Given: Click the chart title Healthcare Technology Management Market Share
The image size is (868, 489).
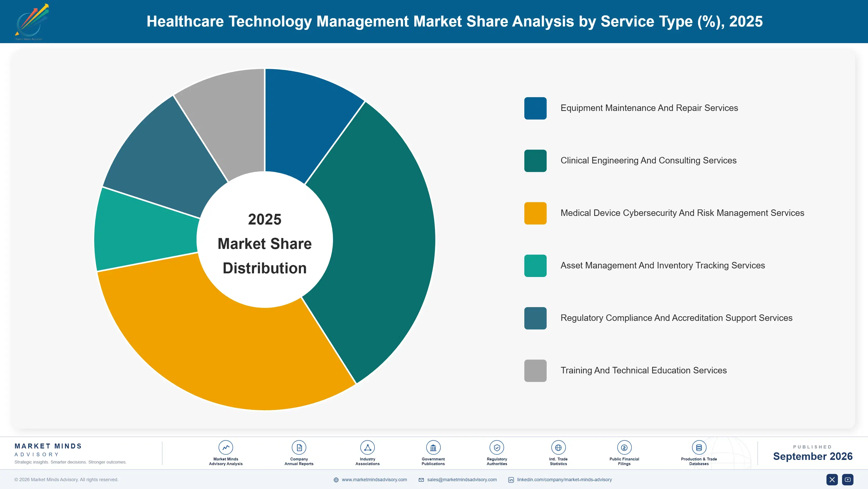Looking at the screenshot, I should [x=455, y=21].
